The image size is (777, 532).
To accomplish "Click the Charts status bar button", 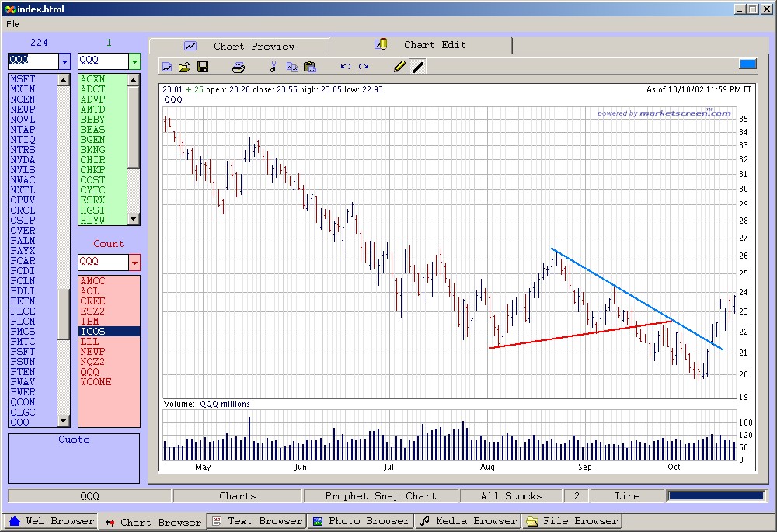I will 238,495.
